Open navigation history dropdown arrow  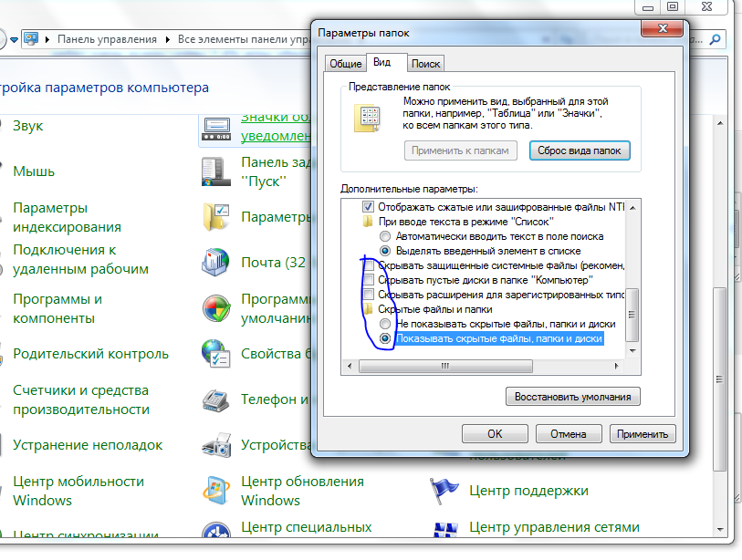[x=15, y=40]
